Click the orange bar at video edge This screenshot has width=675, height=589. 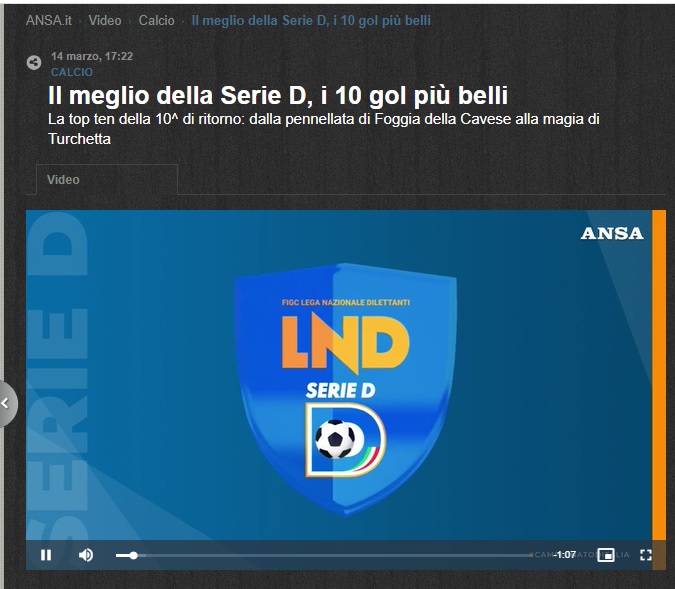[659, 375]
